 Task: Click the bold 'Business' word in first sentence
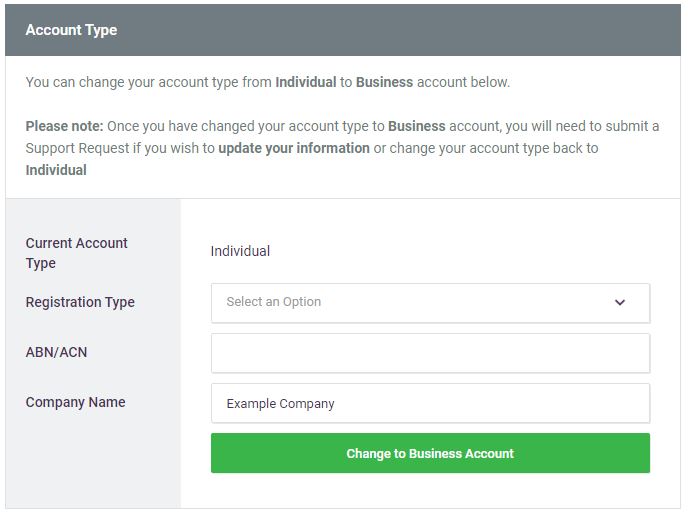[x=384, y=82]
